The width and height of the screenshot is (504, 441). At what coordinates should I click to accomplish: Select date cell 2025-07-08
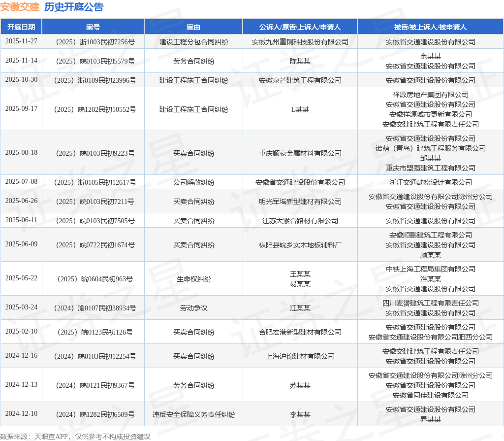(21, 181)
